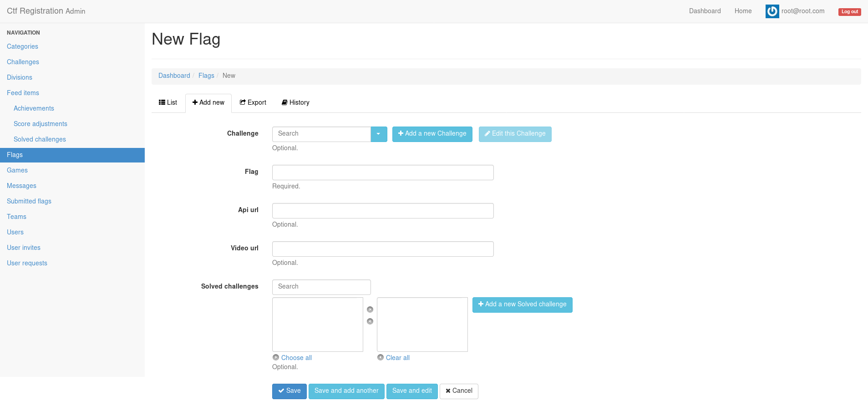Click Add a new Solved challenge button
868x406 pixels.
523,304
